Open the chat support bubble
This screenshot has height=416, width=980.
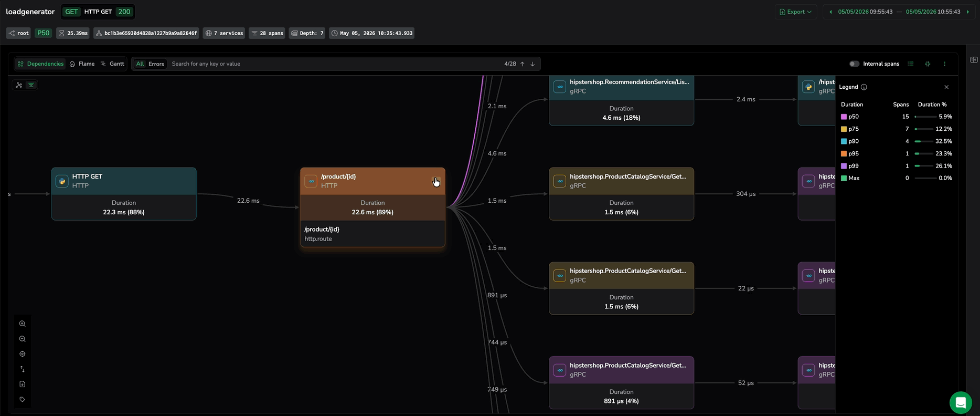[961, 403]
